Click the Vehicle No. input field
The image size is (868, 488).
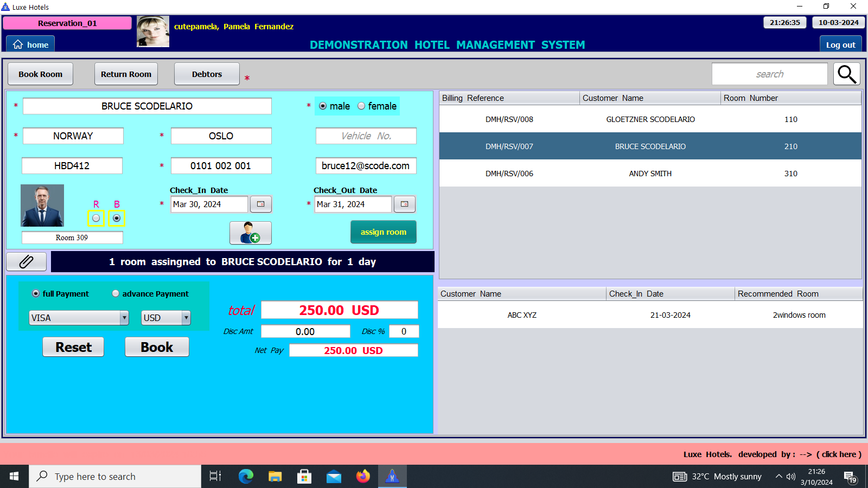click(366, 136)
